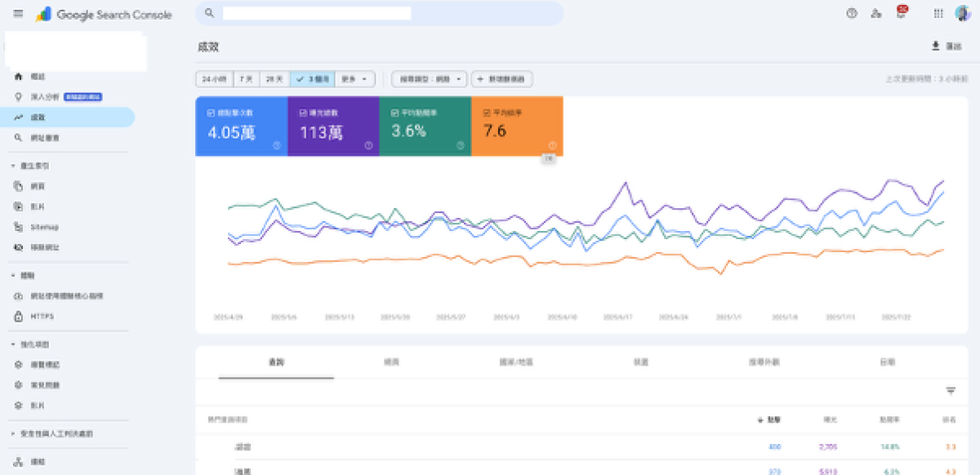Toggle the green average CTR 3.6% card

tap(425, 126)
